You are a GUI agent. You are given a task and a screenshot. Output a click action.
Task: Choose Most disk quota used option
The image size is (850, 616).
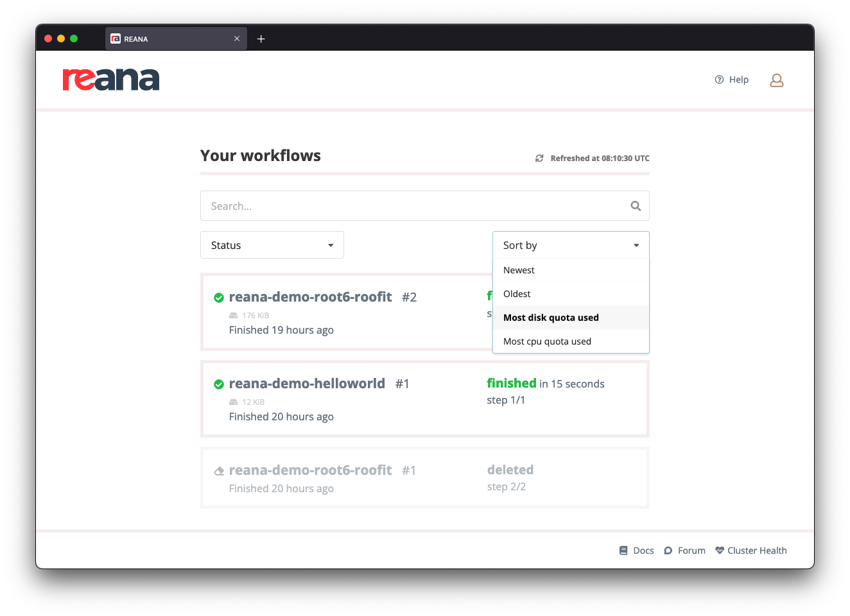pos(551,317)
